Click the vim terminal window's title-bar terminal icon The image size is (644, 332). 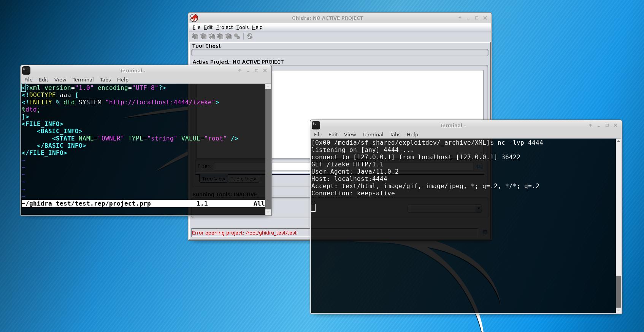click(x=26, y=70)
